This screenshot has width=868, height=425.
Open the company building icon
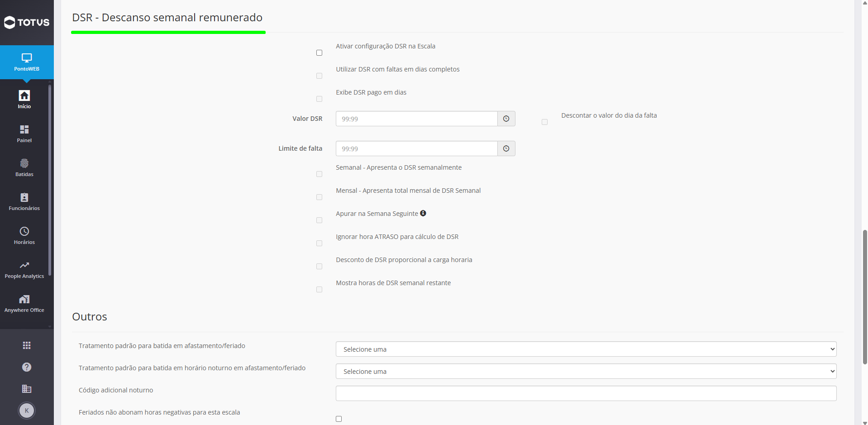coord(27,389)
